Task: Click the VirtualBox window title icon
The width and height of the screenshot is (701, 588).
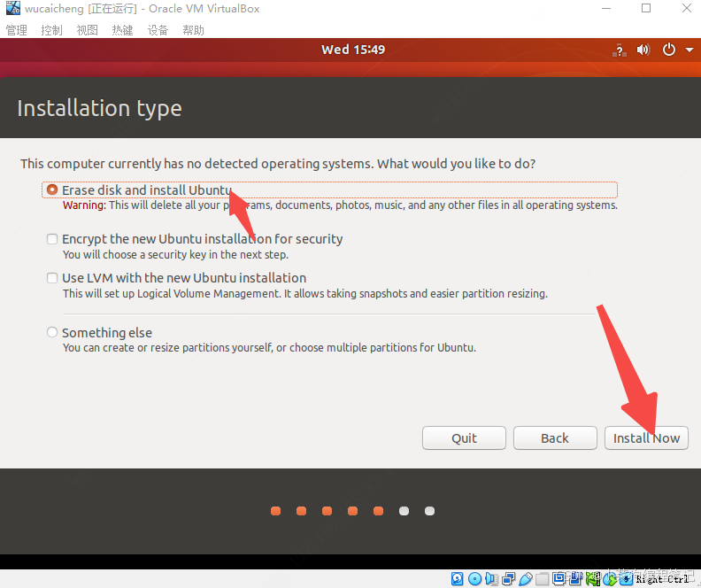Action: pos(13,8)
